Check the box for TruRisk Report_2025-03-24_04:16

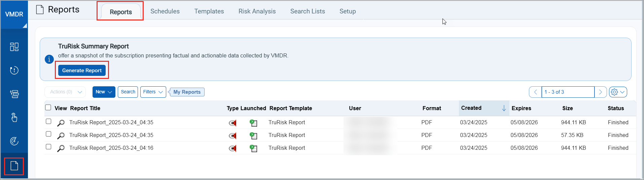pos(48,147)
